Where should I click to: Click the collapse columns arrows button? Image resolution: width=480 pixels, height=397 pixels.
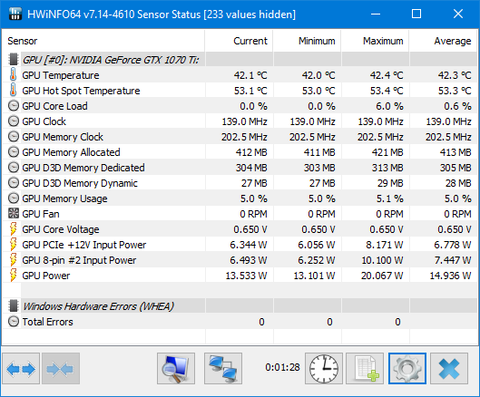point(60,369)
